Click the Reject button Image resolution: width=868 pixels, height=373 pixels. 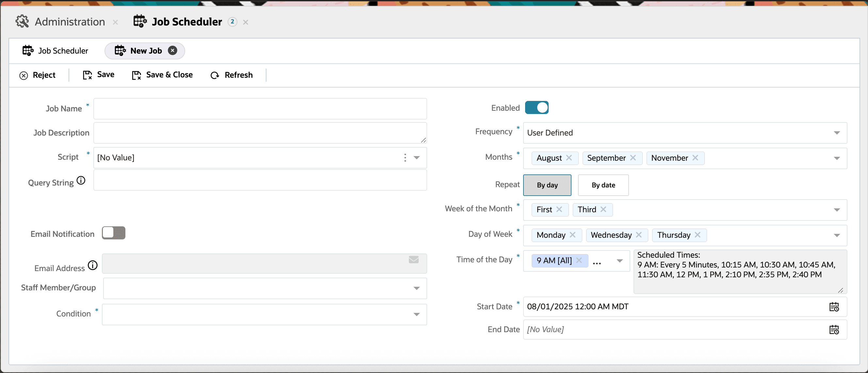click(x=38, y=75)
